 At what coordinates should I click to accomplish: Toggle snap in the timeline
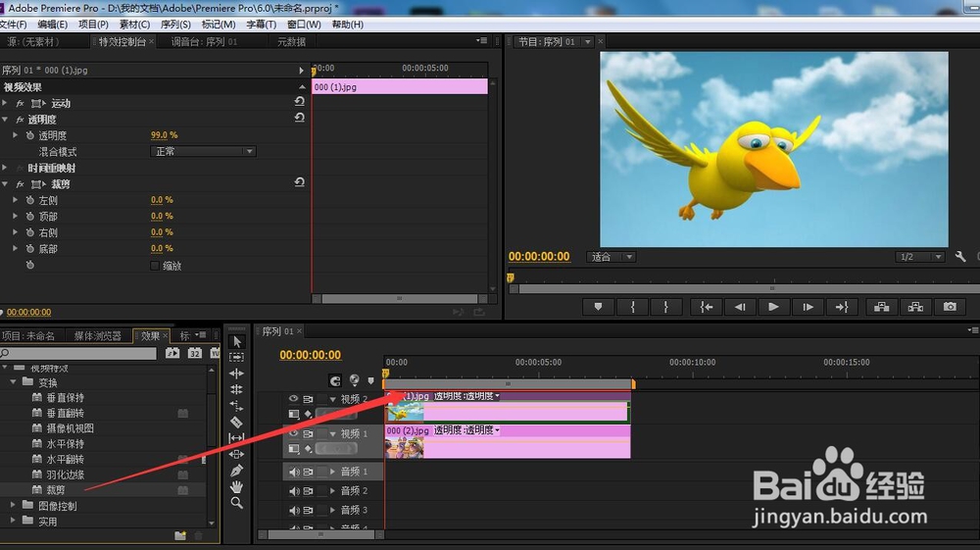pyautogui.click(x=335, y=380)
